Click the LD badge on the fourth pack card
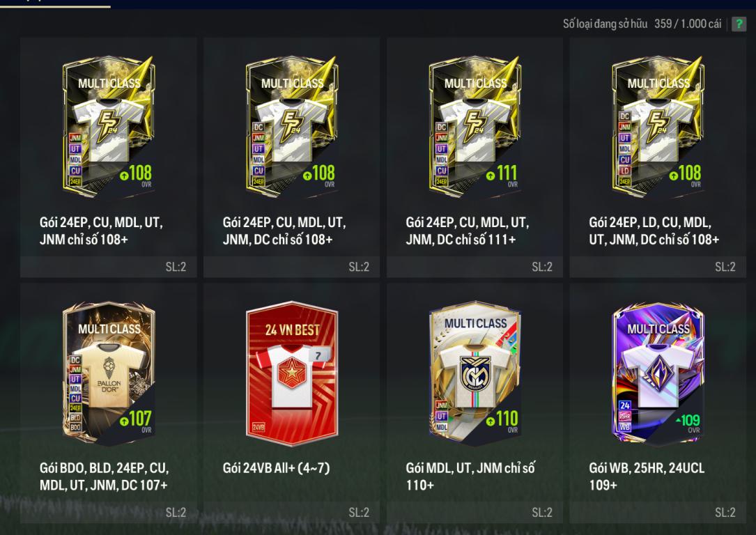Viewport: 756px width, 535px height. [624, 171]
